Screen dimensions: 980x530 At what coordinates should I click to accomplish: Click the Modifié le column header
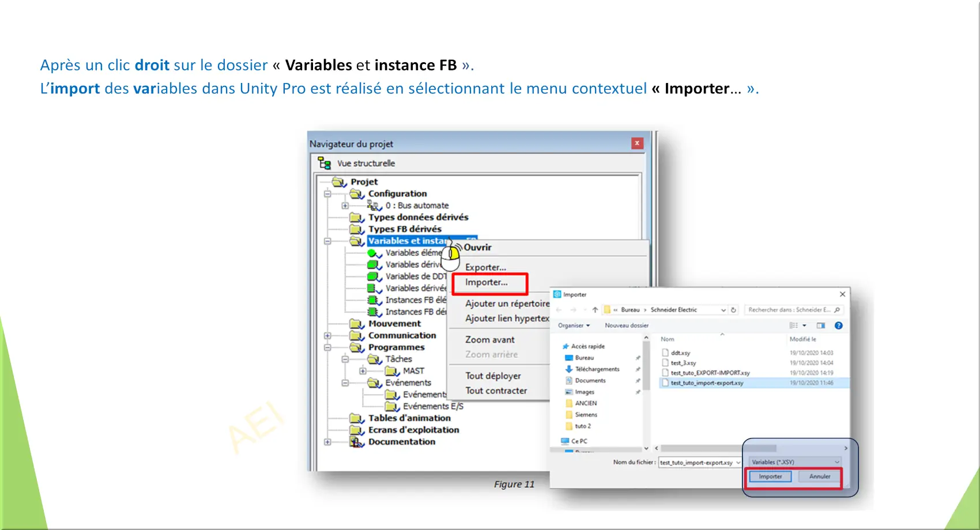click(x=802, y=339)
